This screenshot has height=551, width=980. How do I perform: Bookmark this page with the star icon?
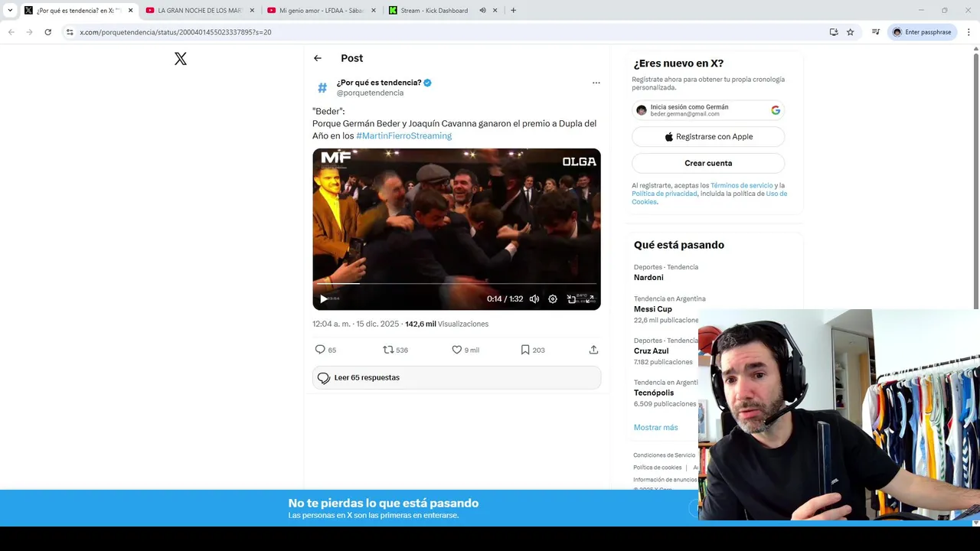(x=850, y=32)
